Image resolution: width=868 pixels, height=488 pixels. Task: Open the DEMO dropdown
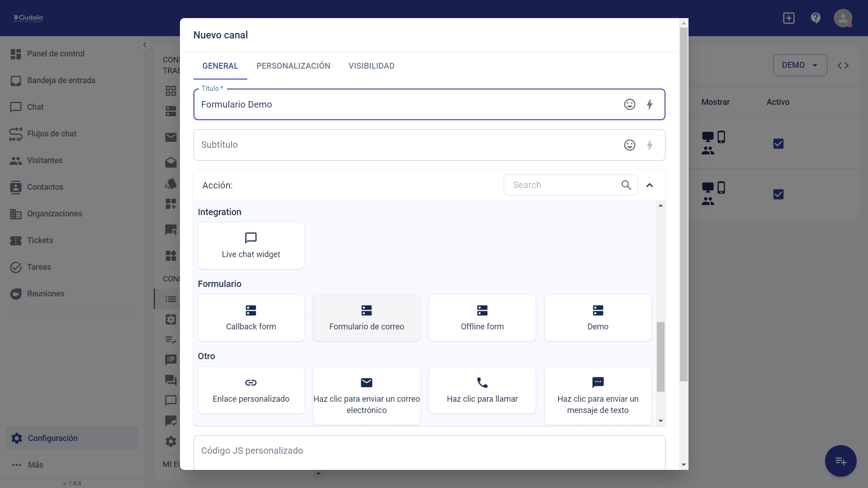point(799,66)
